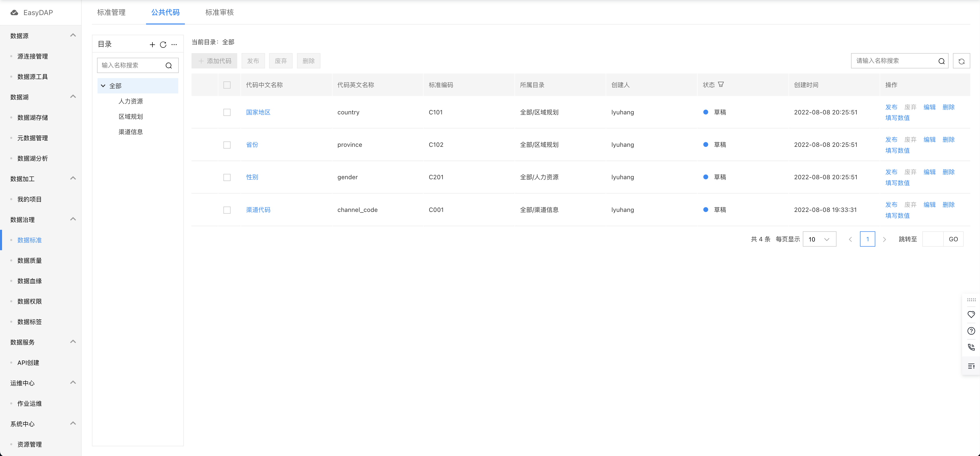
Task: Click the phone contact icon
Action: tap(971, 347)
